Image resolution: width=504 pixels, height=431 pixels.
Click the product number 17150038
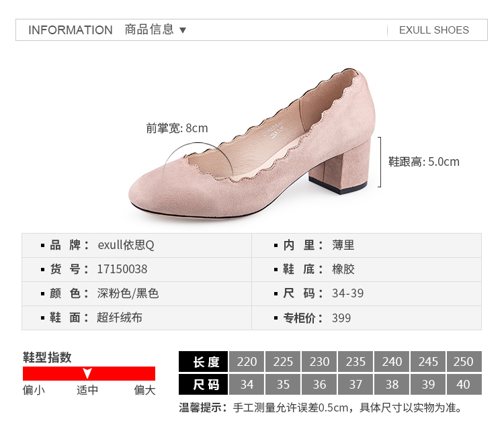(122, 269)
